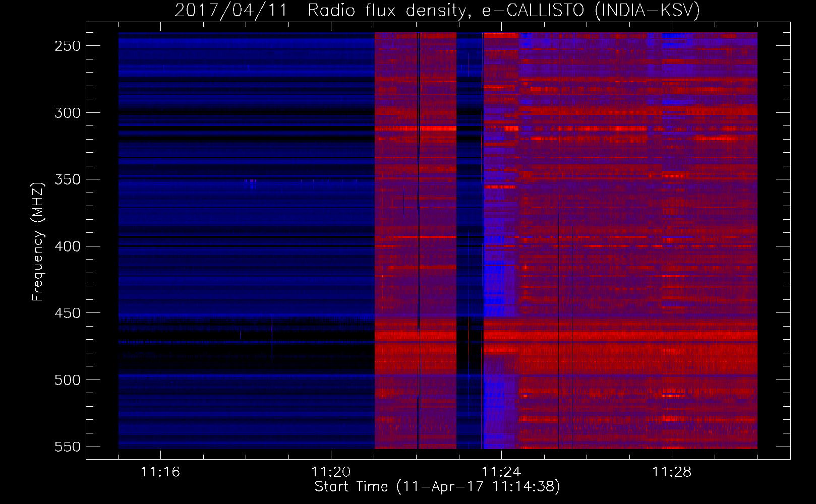
Task: Click the 400 frequency tick label
Action: tap(67, 246)
